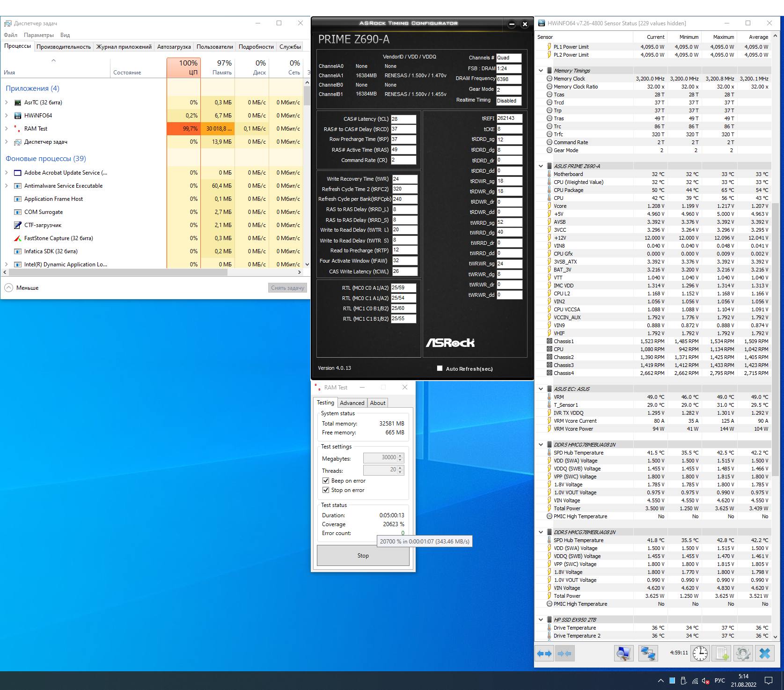Click the Снять задачу button
Viewport: 784px width, 690px height.
point(287,288)
